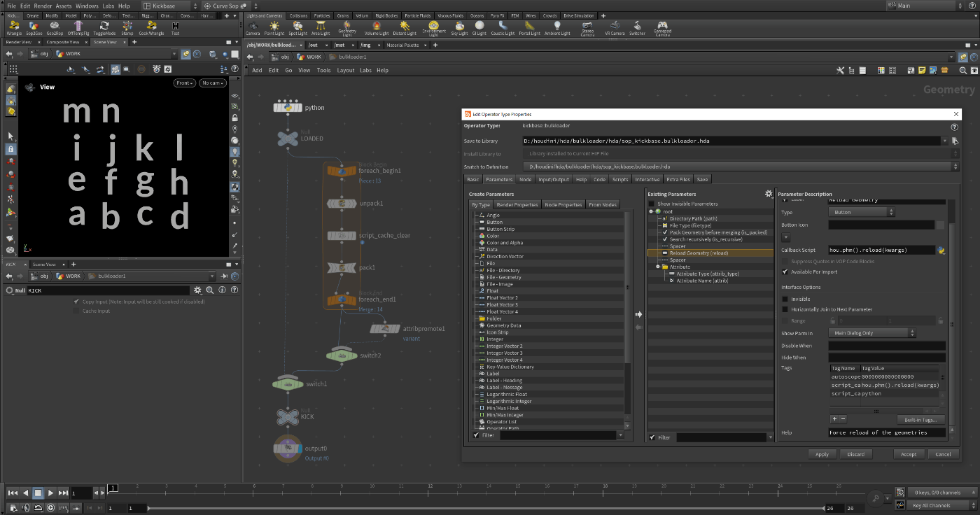
Task: Click the Apply button
Action: click(822, 454)
